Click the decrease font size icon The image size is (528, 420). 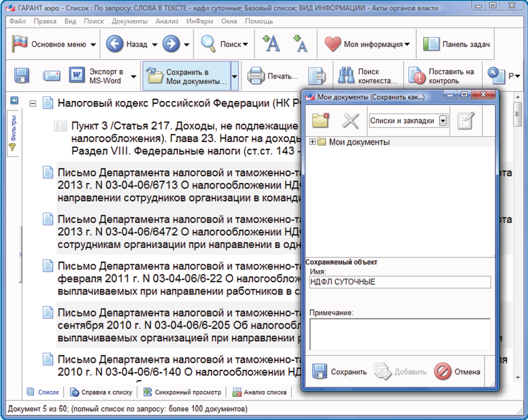click(x=300, y=44)
